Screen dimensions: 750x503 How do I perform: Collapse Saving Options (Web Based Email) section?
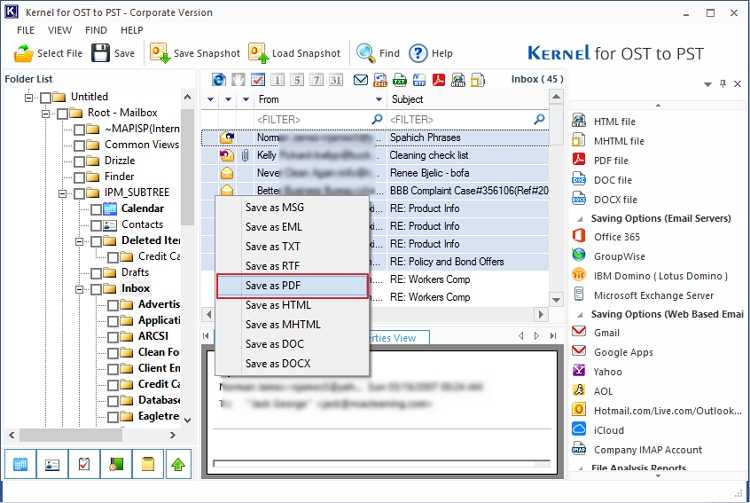click(580, 315)
